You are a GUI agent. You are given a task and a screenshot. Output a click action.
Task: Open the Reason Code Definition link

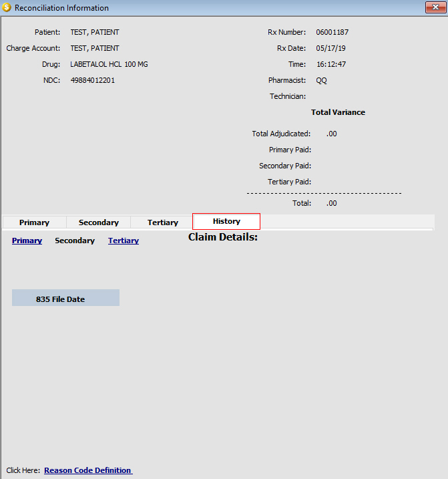(x=88, y=470)
